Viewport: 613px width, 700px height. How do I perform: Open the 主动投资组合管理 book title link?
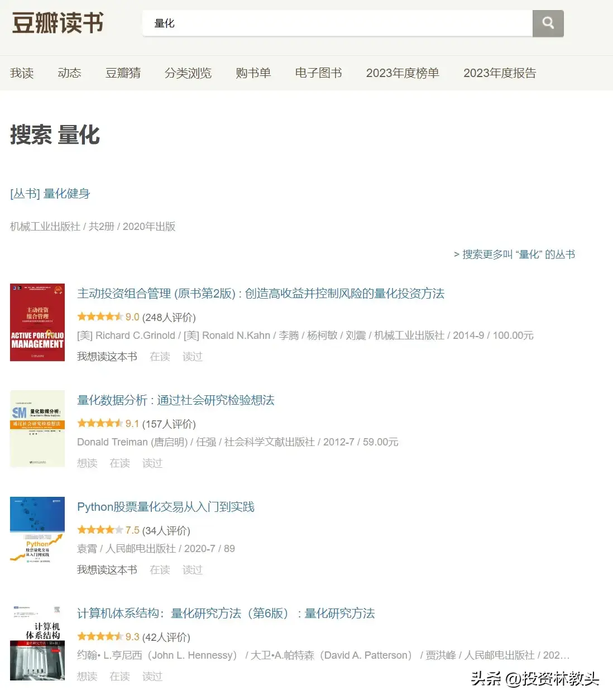point(260,294)
